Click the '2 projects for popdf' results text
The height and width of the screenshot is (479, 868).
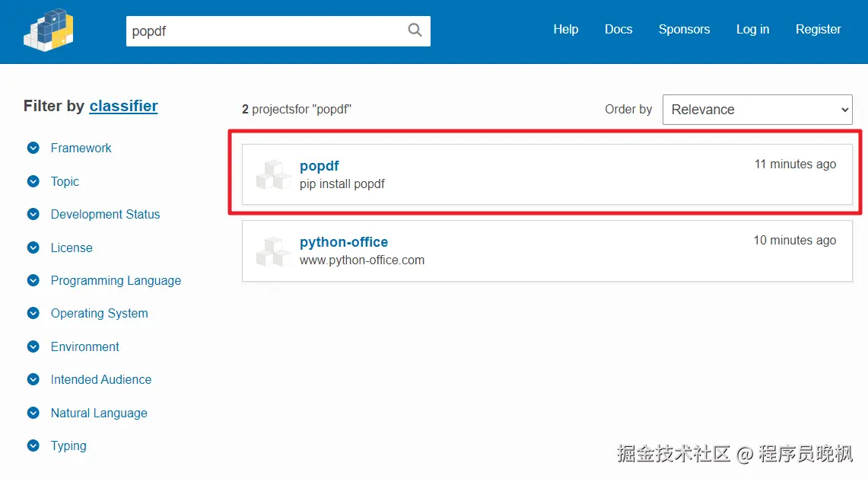(x=297, y=109)
